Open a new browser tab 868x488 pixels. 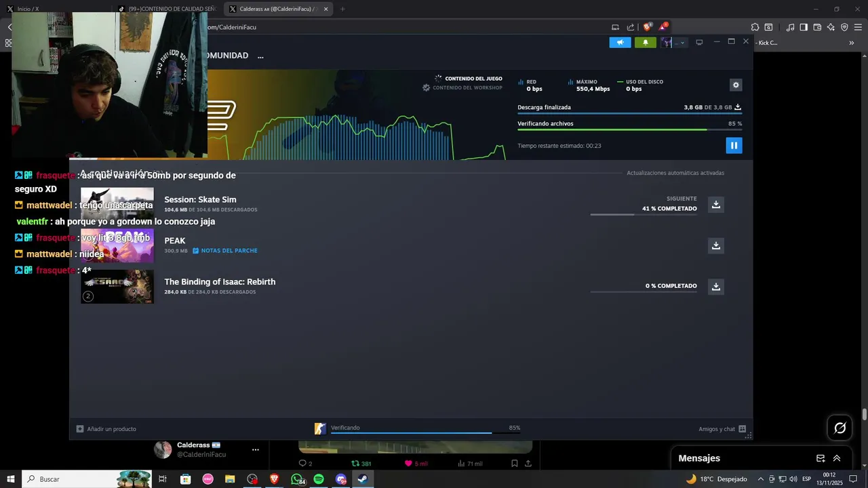pyautogui.click(x=342, y=9)
